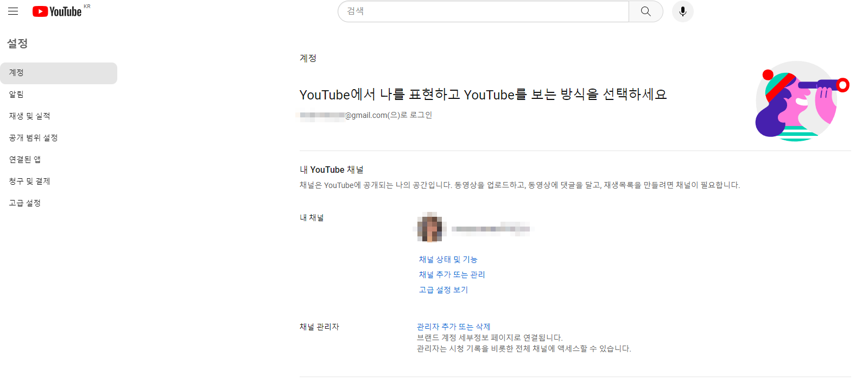The image size is (868, 382).
Task: Click the 내 채널 label
Action: (x=312, y=218)
